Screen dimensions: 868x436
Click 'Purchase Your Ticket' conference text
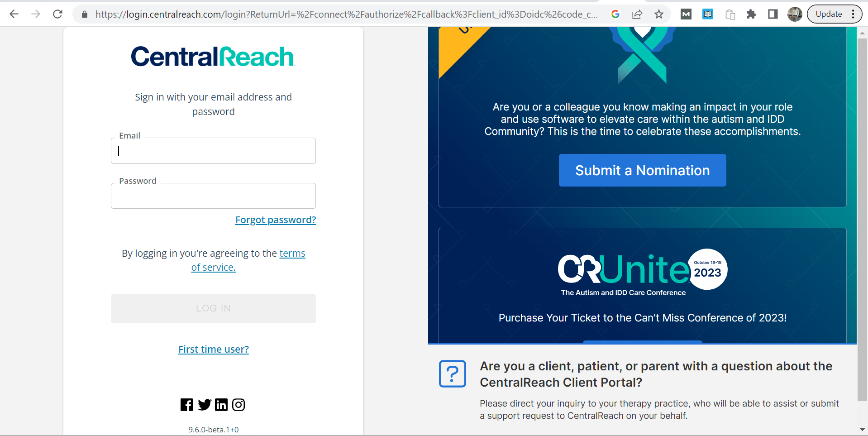click(643, 318)
